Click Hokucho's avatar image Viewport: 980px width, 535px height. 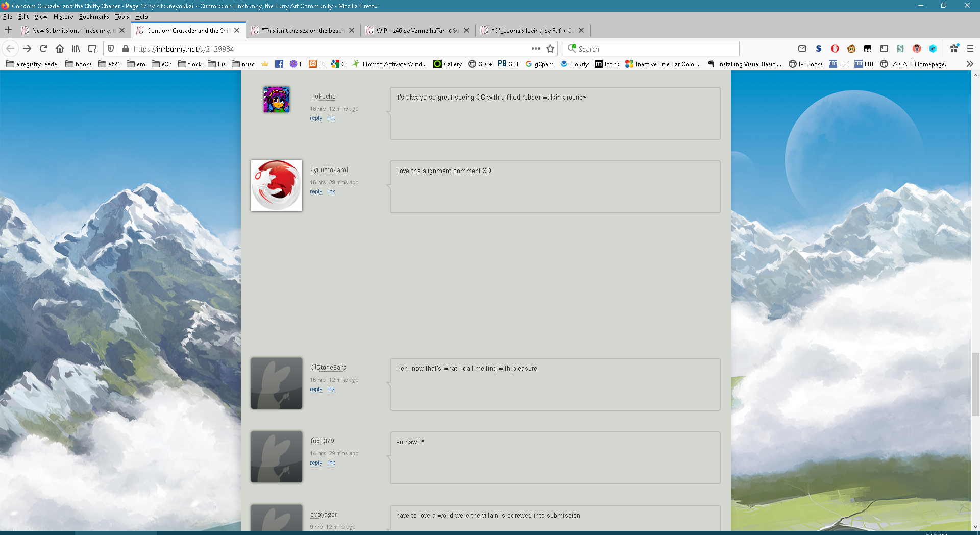(277, 100)
